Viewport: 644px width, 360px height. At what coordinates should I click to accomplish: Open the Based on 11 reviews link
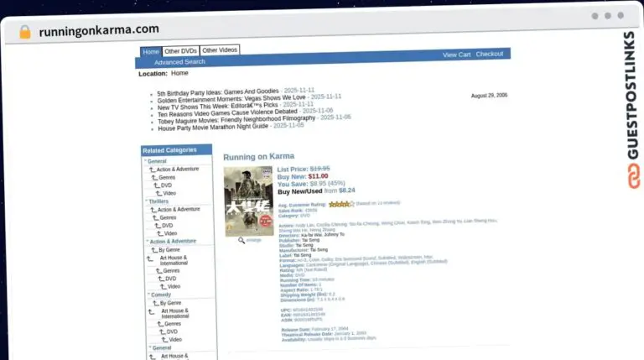tap(378, 203)
